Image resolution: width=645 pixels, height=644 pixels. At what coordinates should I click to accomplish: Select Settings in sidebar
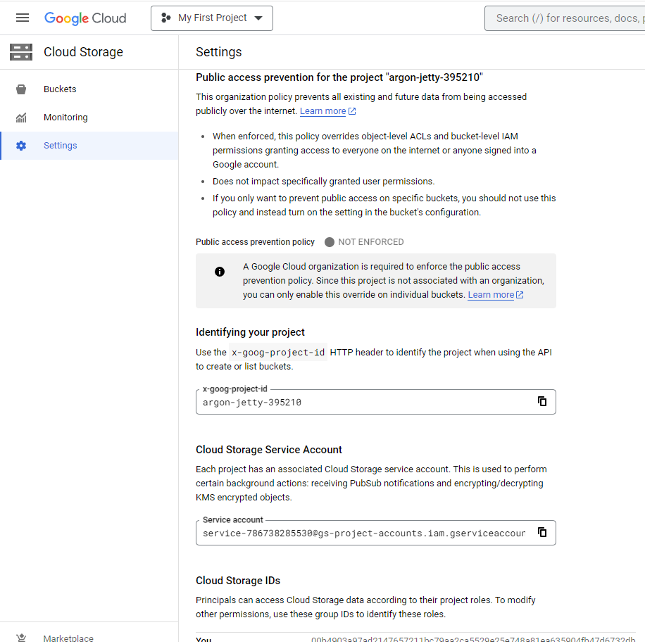pyautogui.click(x=89, y=146)
